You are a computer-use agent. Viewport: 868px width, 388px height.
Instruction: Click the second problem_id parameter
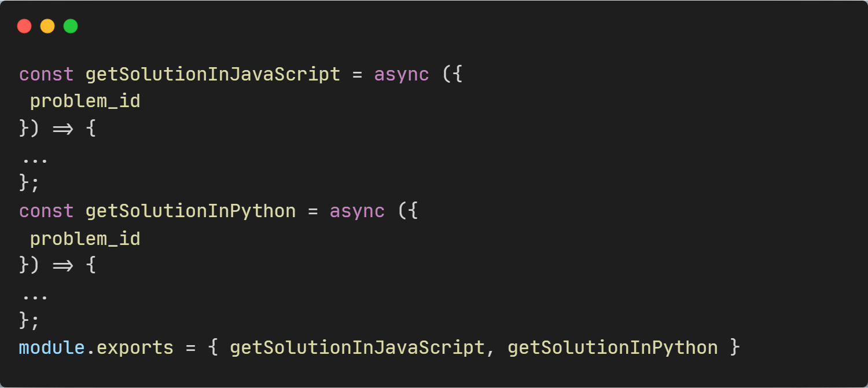click(x=85, y=238)
